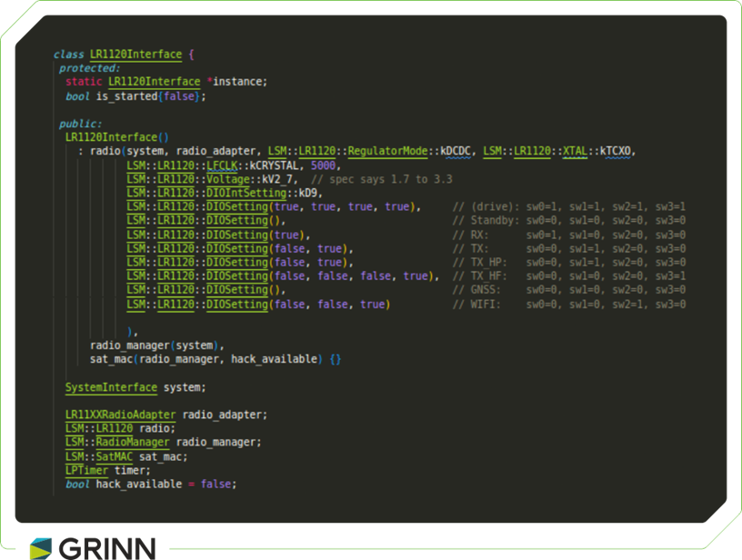This screenshot has height=560, width=742.
Task: Click the SystemInterface type name
Action: [x=111, y=387]
